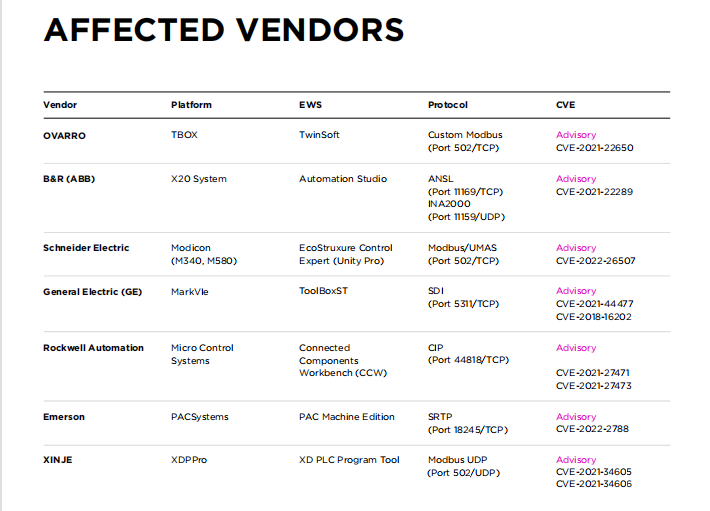Click the EWS column header
710x511 pixels.
tap(310, 104)
